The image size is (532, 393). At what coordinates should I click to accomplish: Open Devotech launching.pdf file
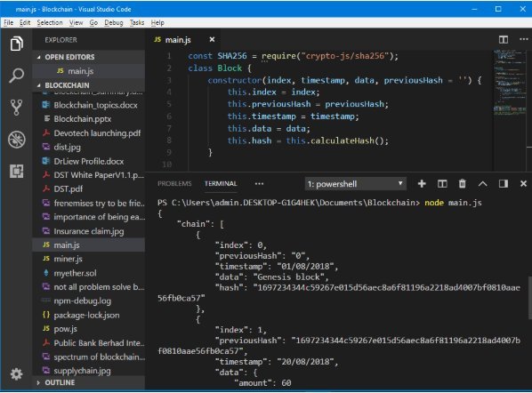(x=89, y=133)
